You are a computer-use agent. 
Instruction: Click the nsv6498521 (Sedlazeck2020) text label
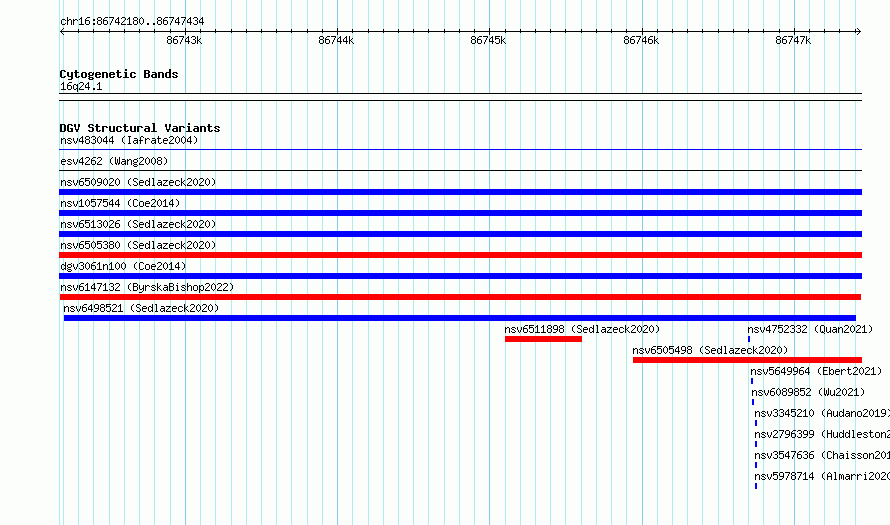141,308
